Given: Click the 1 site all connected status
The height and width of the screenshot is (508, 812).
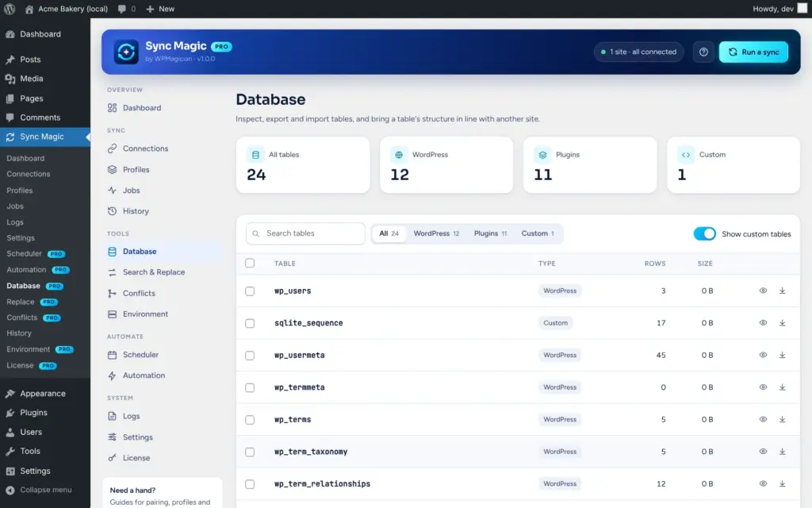Looking at the screenshot, I should pyautogui.click(x=638, y=52).
